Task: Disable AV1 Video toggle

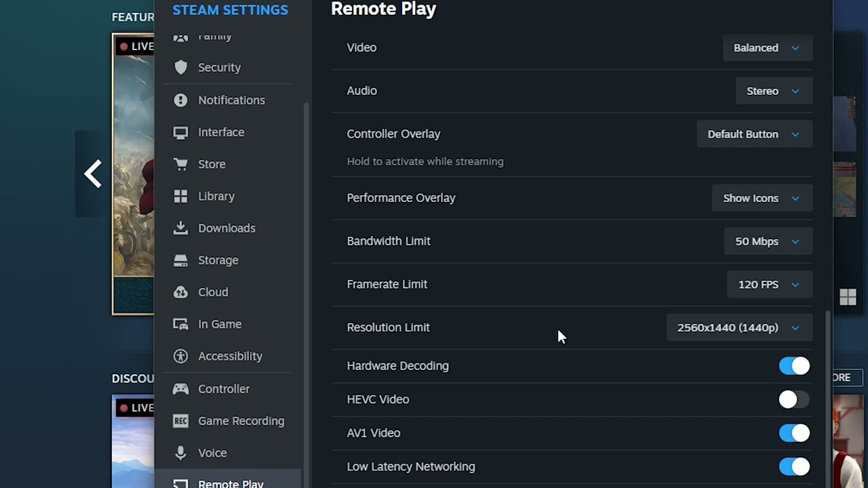Action: tap(794, 433)
